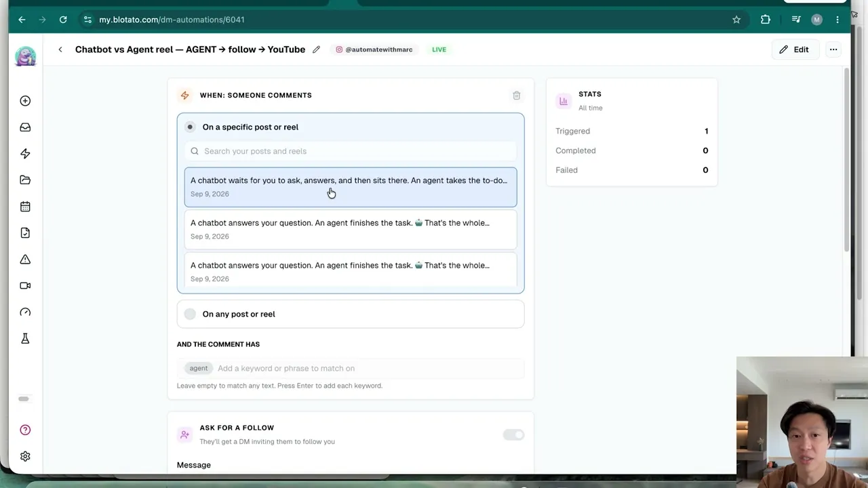Image resolution: width=868 pixels, height=488 pixels.
Task: Open the lightning automations icon in sidebar
Action: pyautogui.click(x=25, y=154)
